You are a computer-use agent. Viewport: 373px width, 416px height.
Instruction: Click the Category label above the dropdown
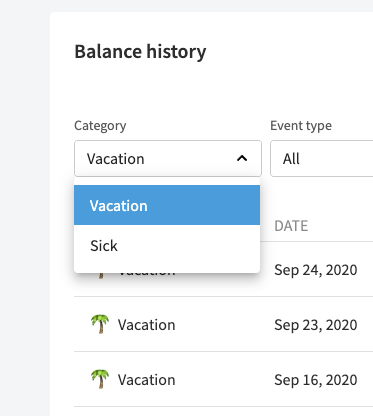point(100,126)
